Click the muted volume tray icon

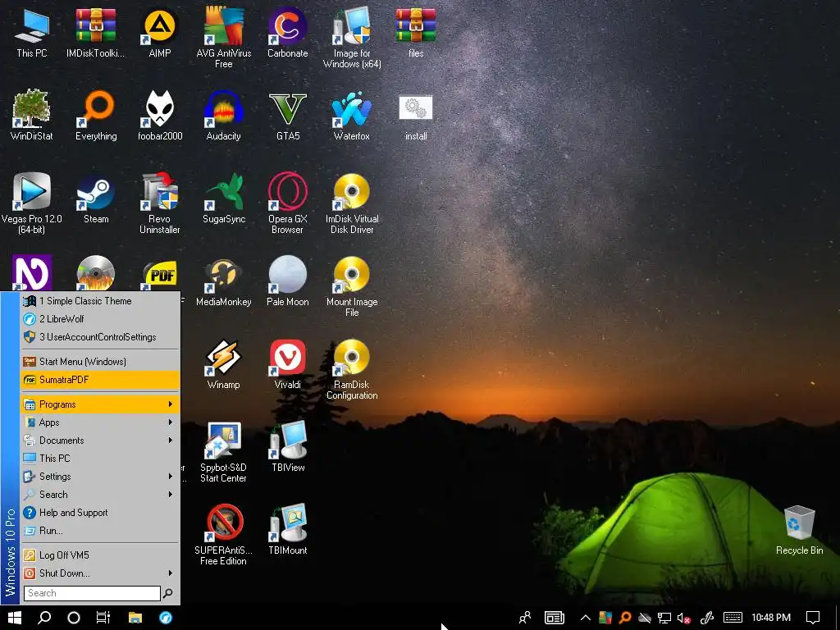point(683,619)
